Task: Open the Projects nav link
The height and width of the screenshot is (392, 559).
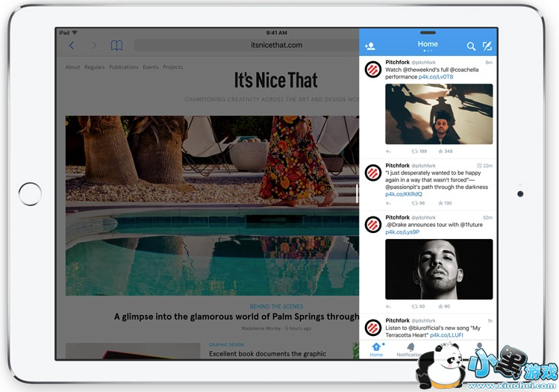Action: pyautogui.click(x=173, y=67)
